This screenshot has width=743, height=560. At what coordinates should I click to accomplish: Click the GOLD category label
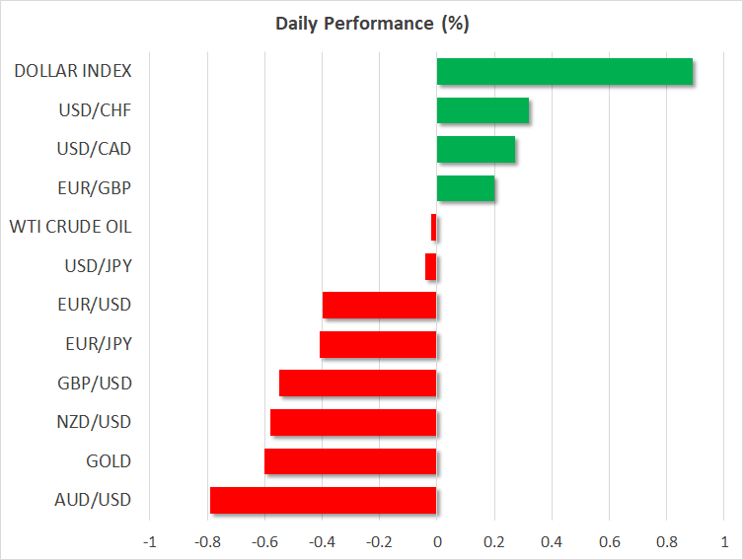(110, 461)
